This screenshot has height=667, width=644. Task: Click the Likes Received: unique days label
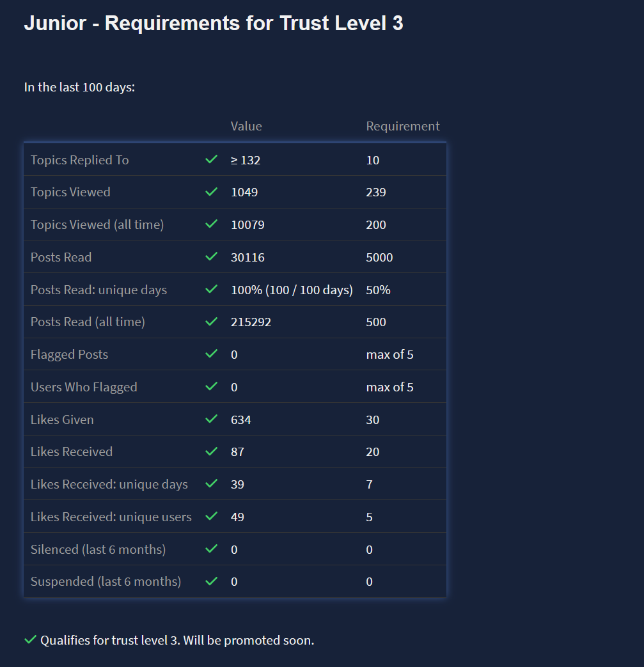(109, 484)
